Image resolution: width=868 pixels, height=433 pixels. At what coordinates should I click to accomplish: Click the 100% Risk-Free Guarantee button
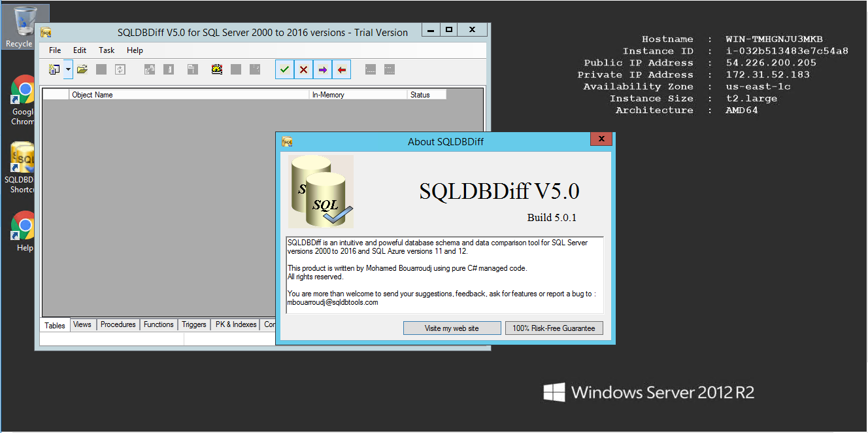(554, 328)
